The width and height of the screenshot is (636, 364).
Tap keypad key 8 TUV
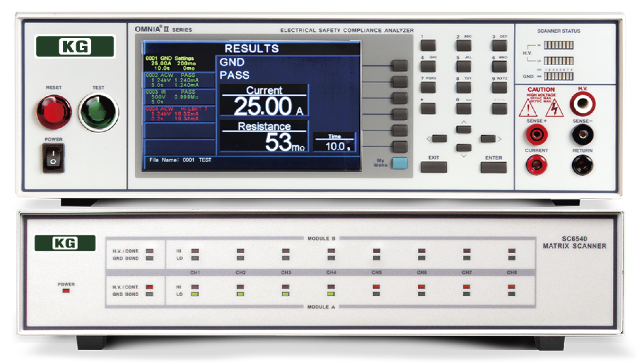click(464, 87)
